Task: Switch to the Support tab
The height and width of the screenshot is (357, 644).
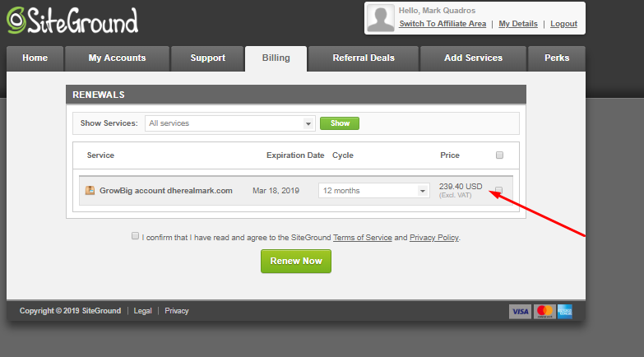Action: click(x=208, y=58)
